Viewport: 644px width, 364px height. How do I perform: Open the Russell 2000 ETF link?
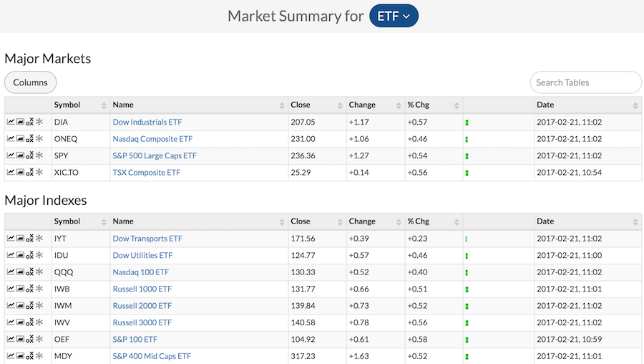click(142, 306)
